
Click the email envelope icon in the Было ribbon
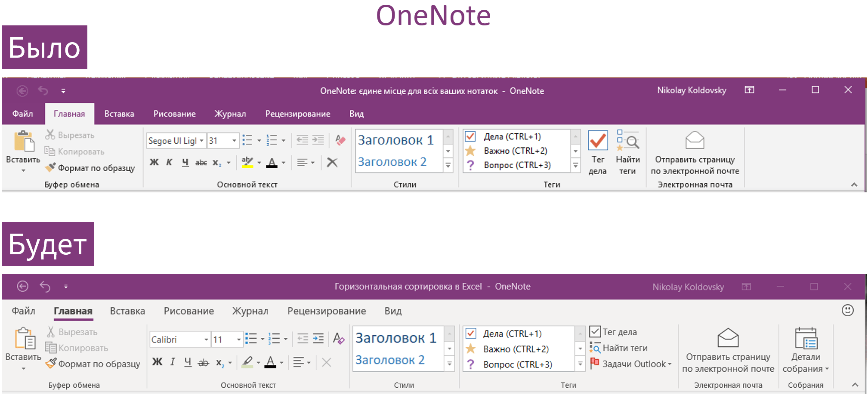click(695, 140)
